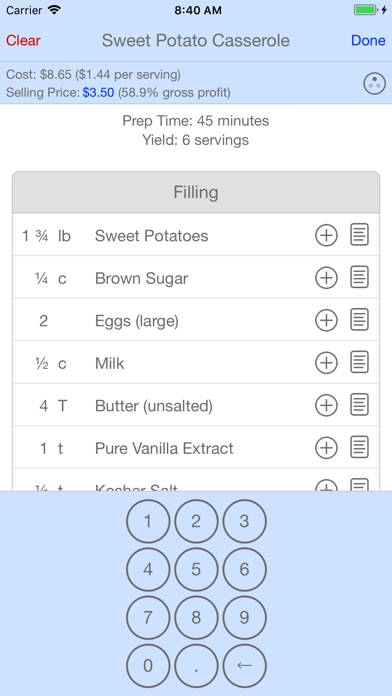Image resolution: width=392 pixels, height=696 pixels.
Task: Open the notes icon for Brown Sugar
Action: click(x=359, y=278)
